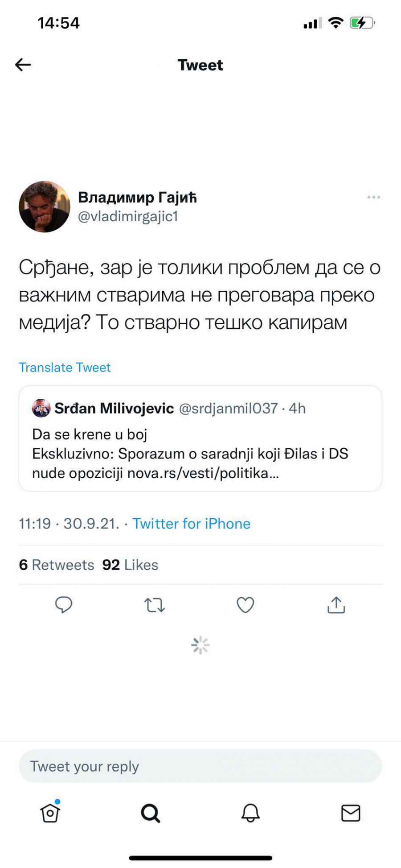Open Search from the bottom bar
Viewport: 401px width, 868px height.
point(151,813)
